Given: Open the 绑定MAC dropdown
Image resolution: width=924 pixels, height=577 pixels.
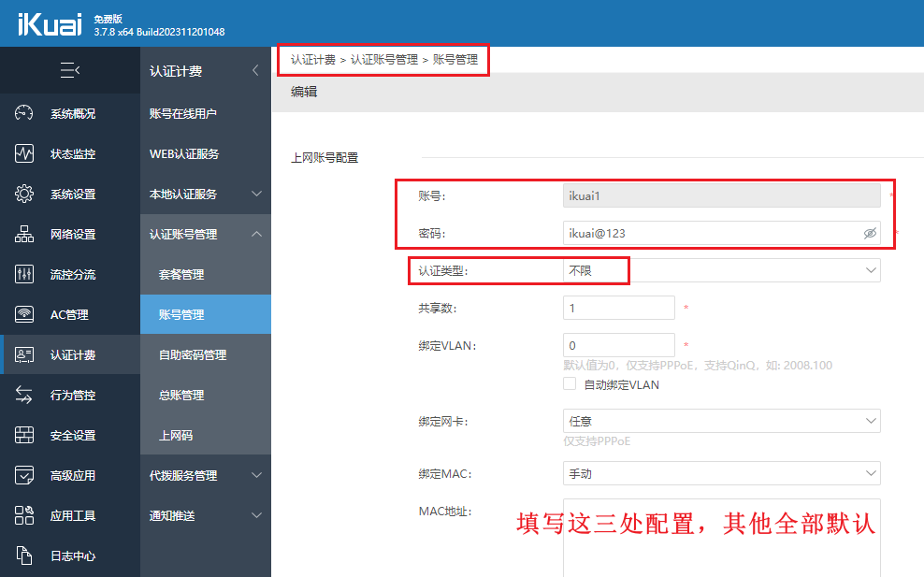Looking at the screenshot, I should (x=721, y=473).
